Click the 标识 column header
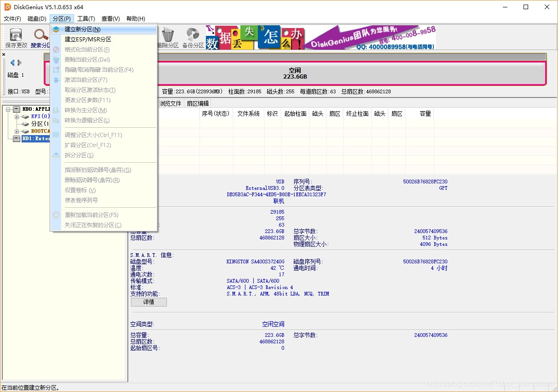This screenshot has width=558, height=392. pyautogui.click(x=273, y=114)
